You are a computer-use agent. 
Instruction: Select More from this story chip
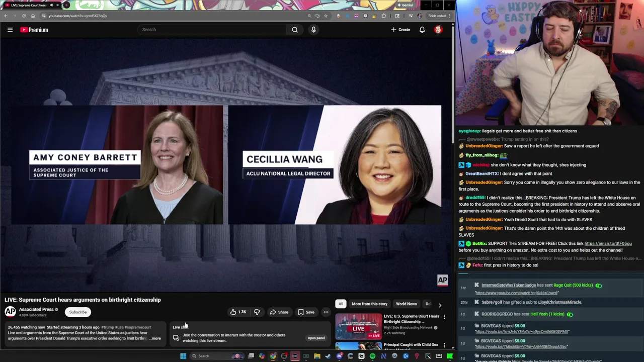point(370,304)
